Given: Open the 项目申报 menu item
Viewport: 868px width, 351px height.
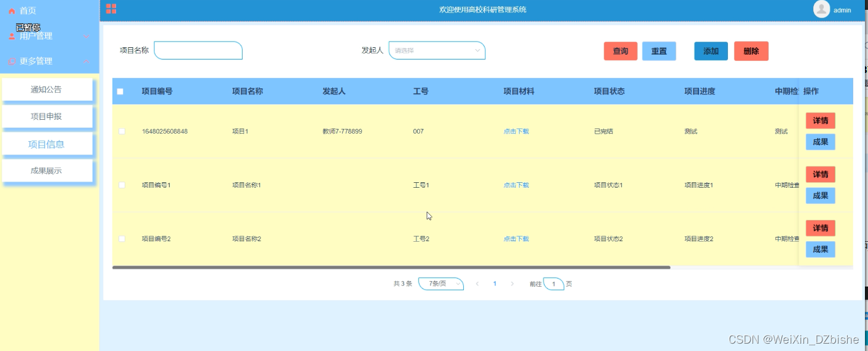Looking at the screenshot, I should point(47,116).
